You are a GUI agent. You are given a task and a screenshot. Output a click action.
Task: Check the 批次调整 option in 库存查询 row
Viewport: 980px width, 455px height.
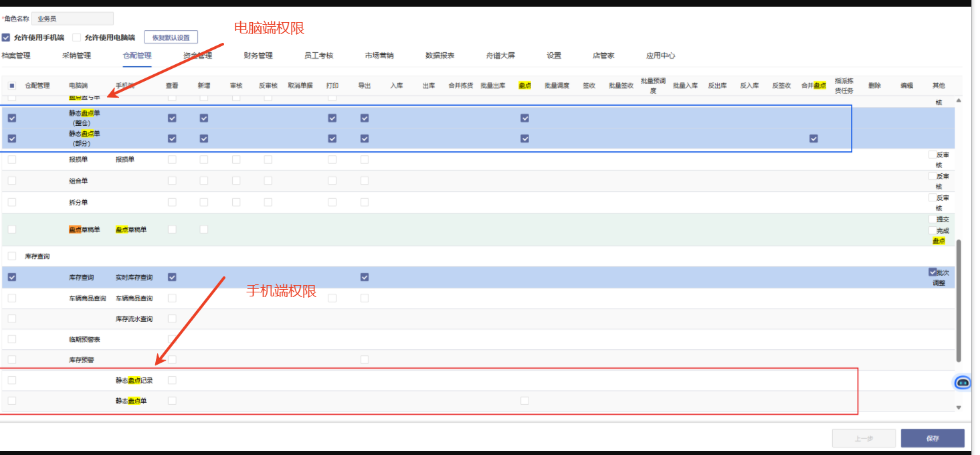click(933, 272)
